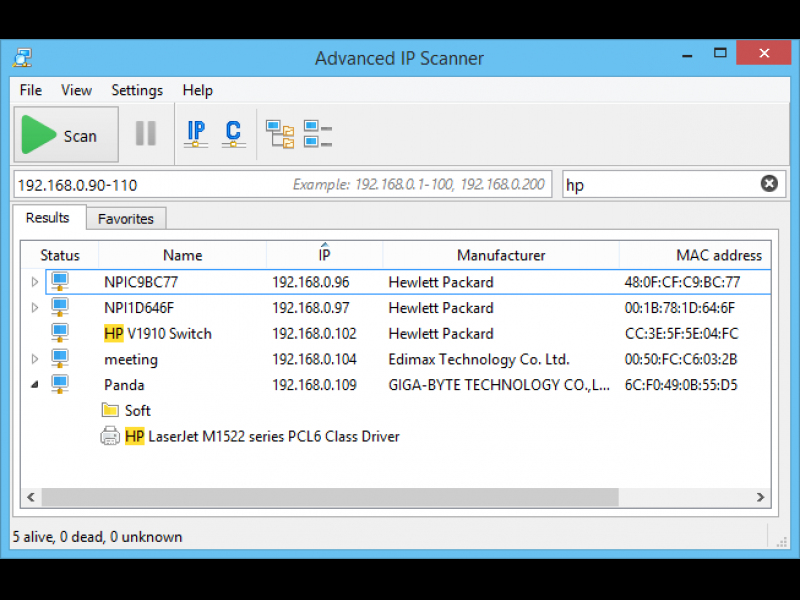The width and height of the screenshot is (800, 600).
Task: Clear the hp search filter
Action: (769, 184)
